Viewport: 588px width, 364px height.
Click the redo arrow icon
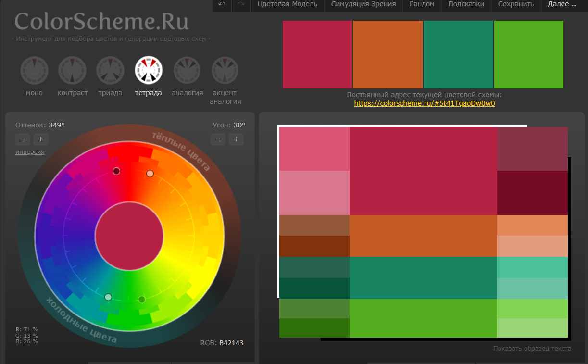point(241,4)
